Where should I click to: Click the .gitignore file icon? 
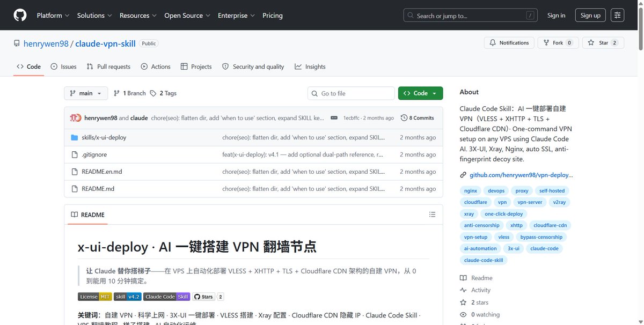75,154
